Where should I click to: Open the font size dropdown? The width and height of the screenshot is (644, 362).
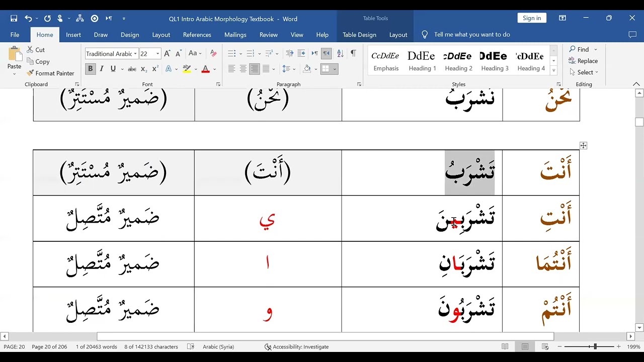157,54
